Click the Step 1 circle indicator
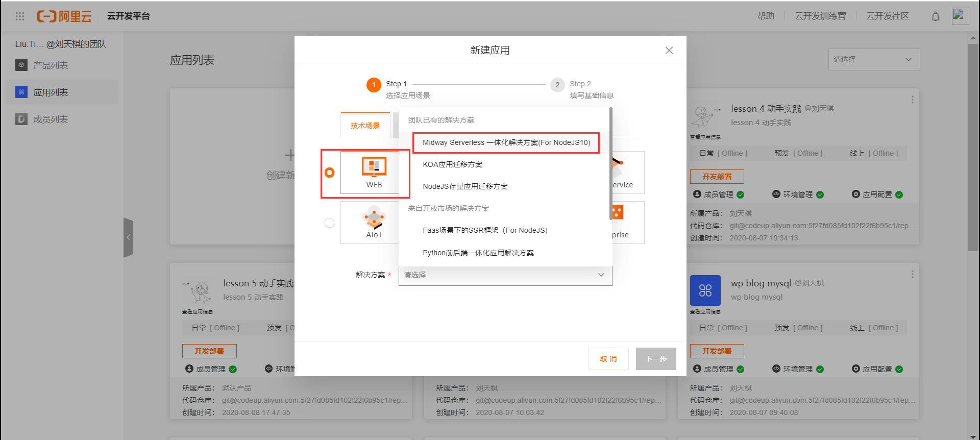Viewport: 980px width, 440px height. [x=374, y=85]
